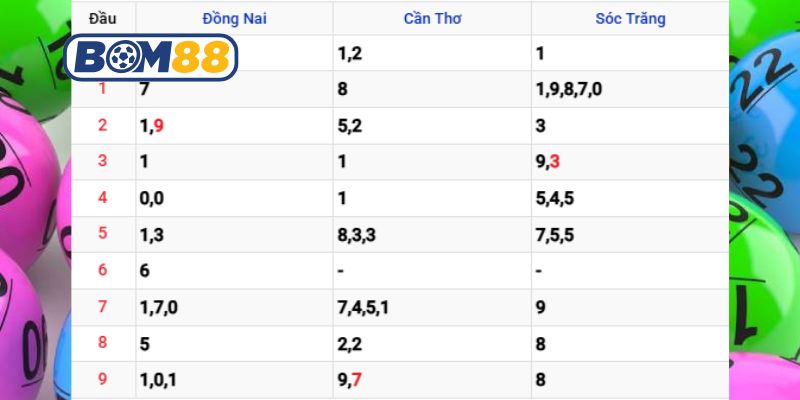This screenshot has width=800, height=400.
Task: Click the Đồng Nai column header
Action: point(234,18)
